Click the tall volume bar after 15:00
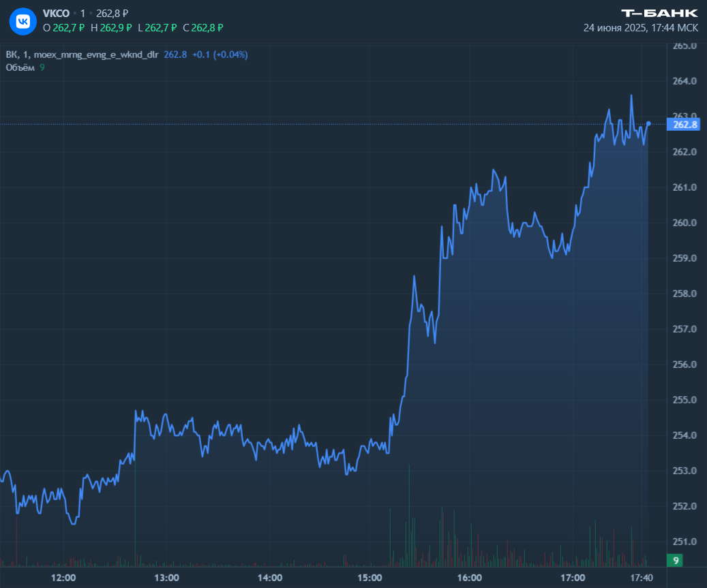The width and height of the screenshot is (707, 588). pos(409,514)
